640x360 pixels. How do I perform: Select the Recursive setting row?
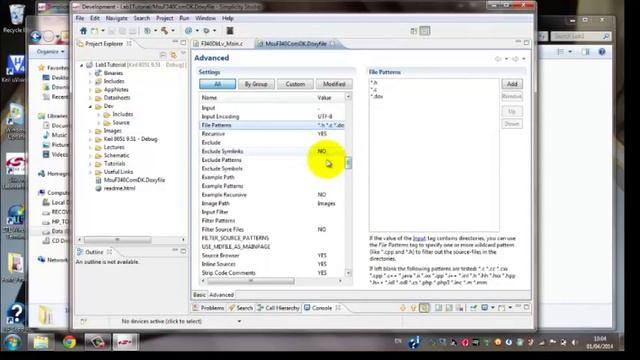272,134
